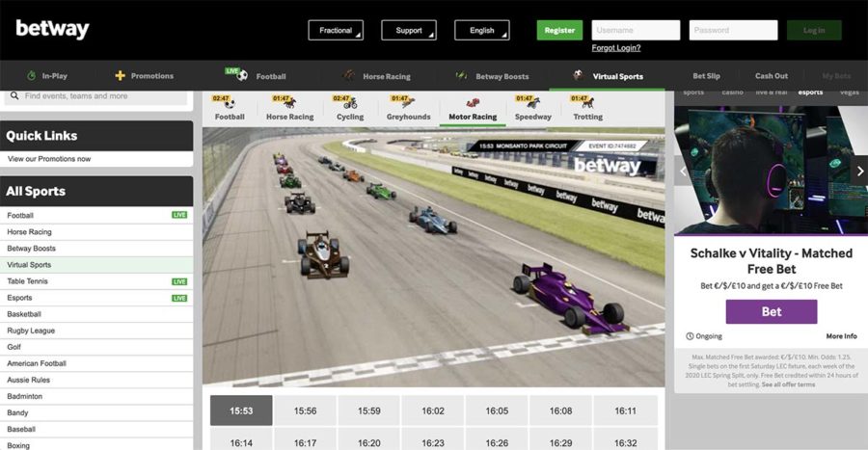Select the 15:56 race time slot
The width and height of the screenshot is (868, 450).
(x=305, y=410)
